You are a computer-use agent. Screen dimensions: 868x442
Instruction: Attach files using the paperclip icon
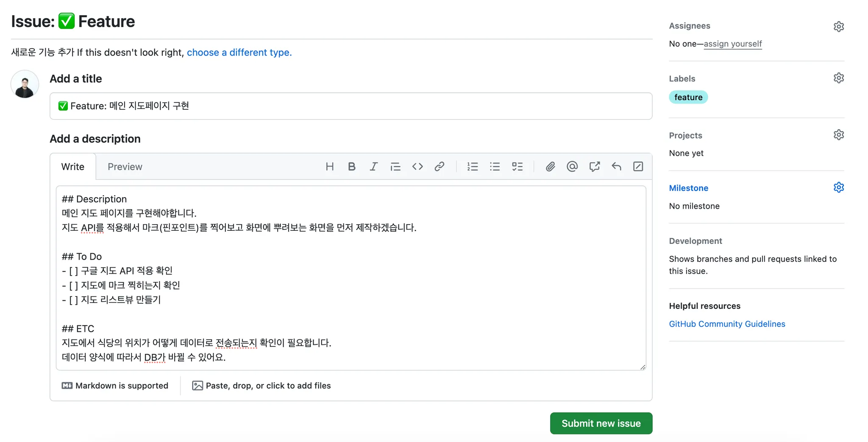pyautogui.click(x=550, y=167)
